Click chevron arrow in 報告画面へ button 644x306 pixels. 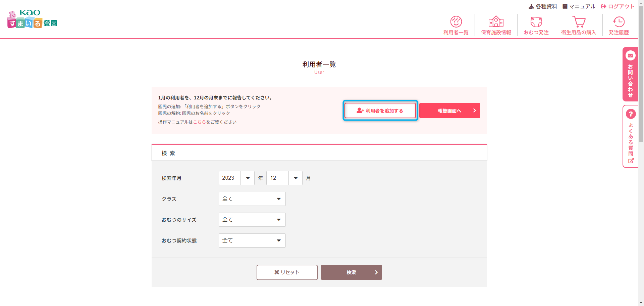point(474,111)
